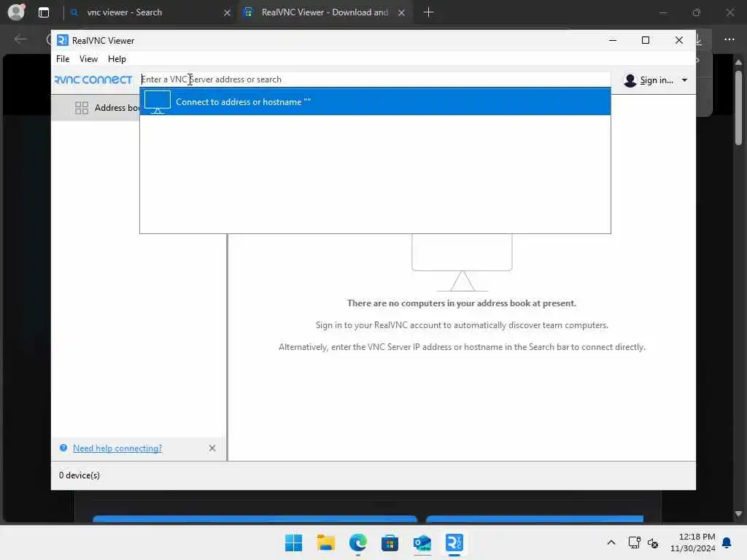Open Microsoft Edge from the taskbar
Viewport: 747px width, 560px height.
(x=357, y=542)
